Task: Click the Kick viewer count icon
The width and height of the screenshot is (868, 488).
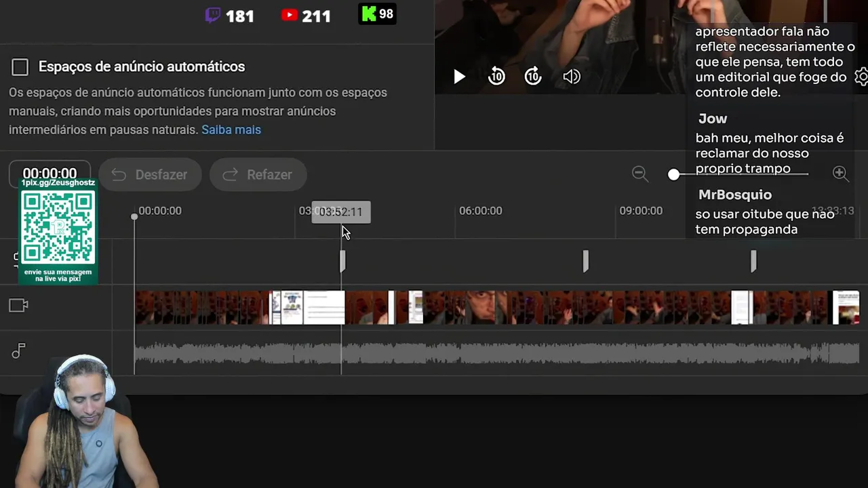Action: click(x=369, y=14)
